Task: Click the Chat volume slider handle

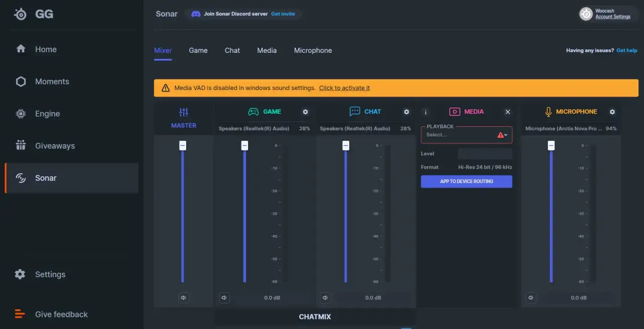Action: coord(346,145)
